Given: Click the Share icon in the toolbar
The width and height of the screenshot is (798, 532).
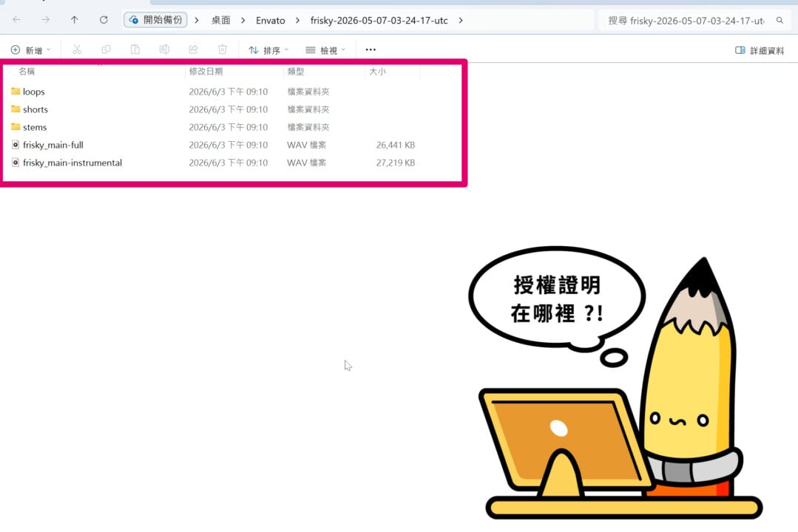Looking at the screenshot, I should click(x=193, y=50).
